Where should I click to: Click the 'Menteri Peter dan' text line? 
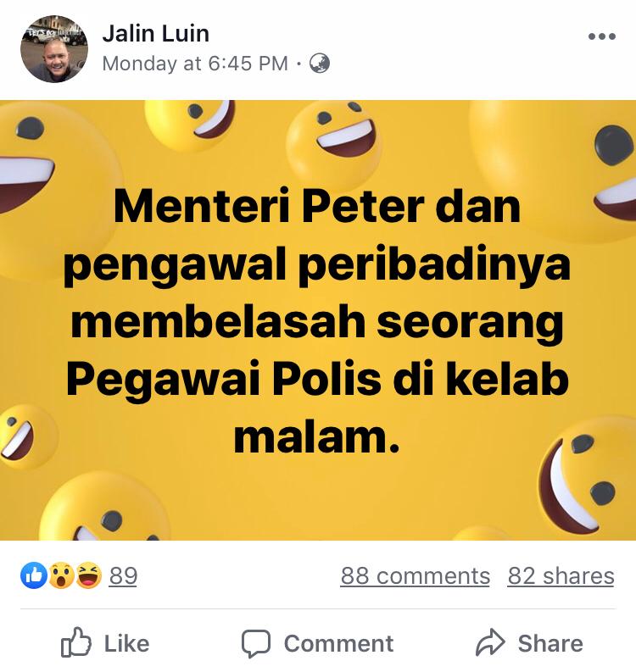317,207
